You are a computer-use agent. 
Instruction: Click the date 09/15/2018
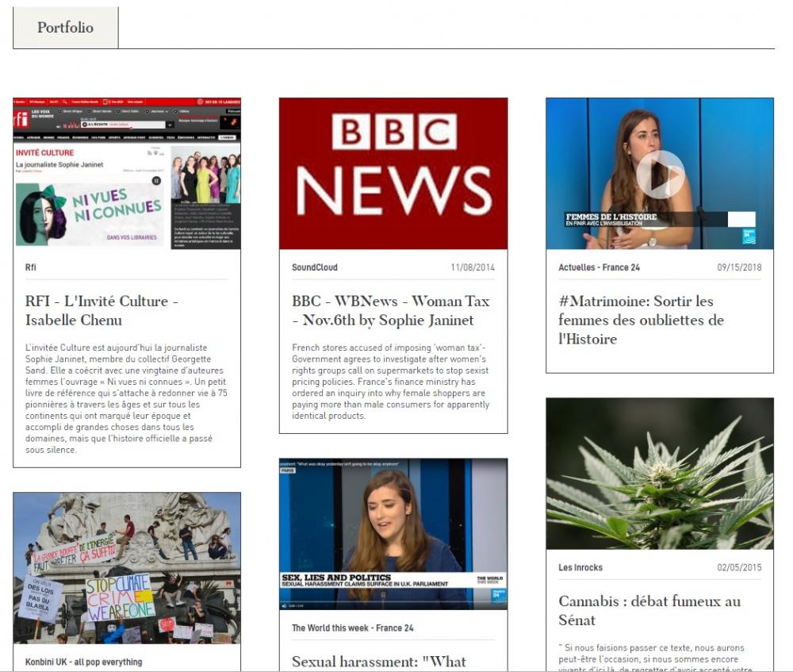(739, 267)
